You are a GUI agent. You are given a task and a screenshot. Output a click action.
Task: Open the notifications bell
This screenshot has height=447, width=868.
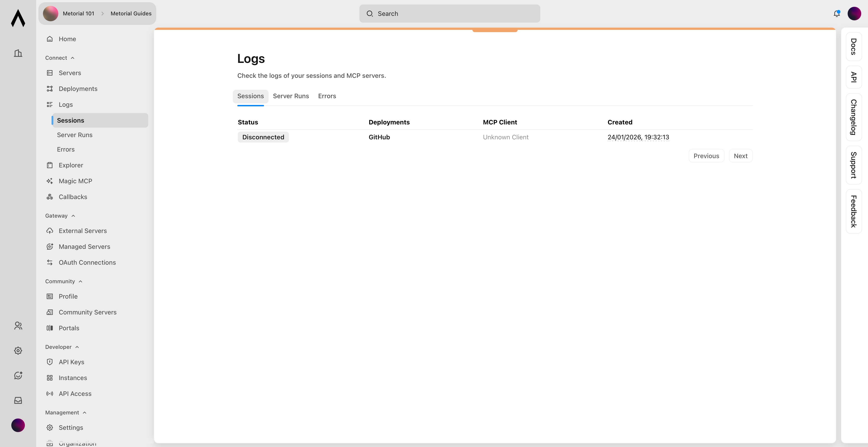pos(836,14)
